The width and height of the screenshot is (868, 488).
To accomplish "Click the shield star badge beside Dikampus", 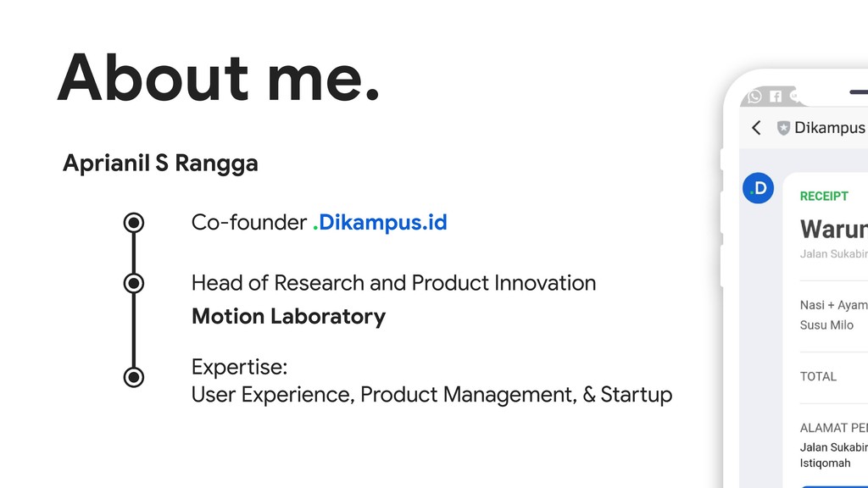I will [x=783, y=129].
